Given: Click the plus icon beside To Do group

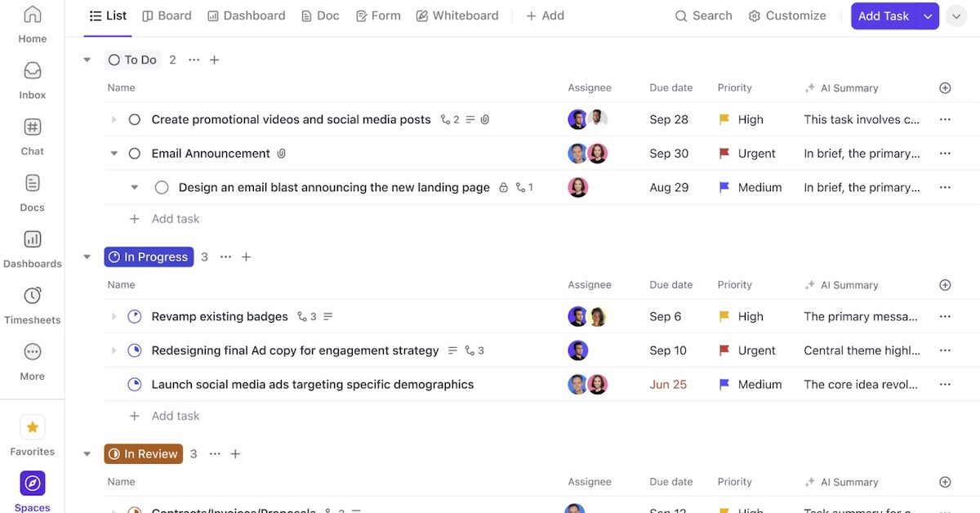Looking at the screenshot, I should tap(215, 60).
